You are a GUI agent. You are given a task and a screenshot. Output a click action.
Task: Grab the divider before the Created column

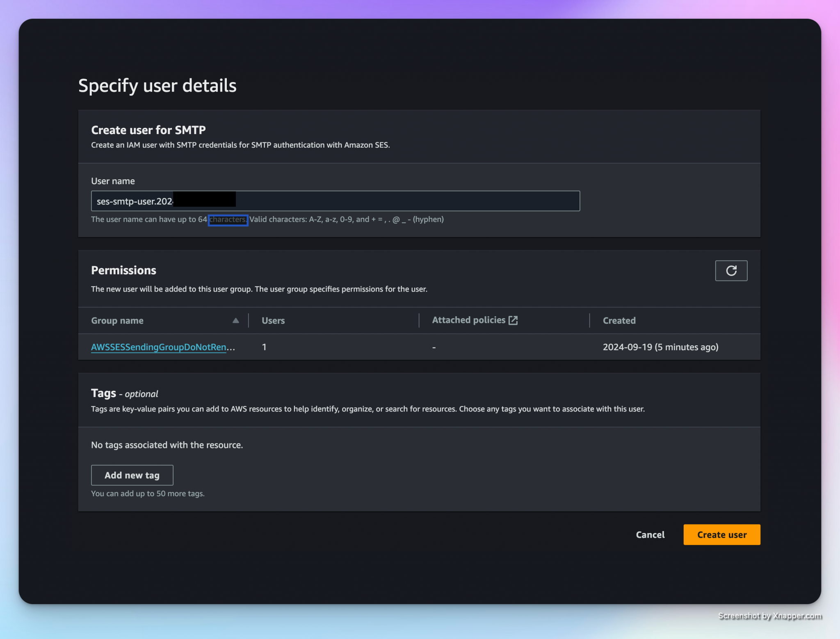[x=589, y=320]
